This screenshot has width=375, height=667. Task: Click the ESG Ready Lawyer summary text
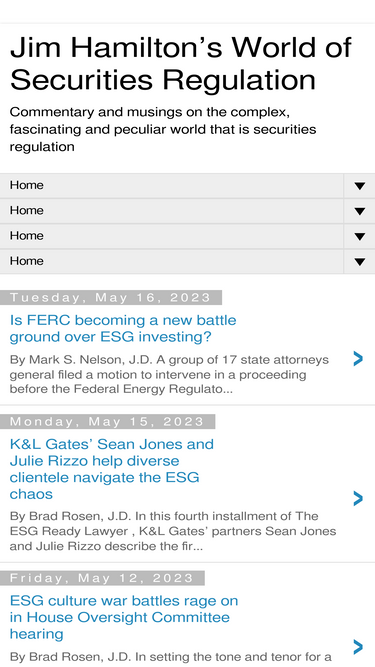(173, 531)
